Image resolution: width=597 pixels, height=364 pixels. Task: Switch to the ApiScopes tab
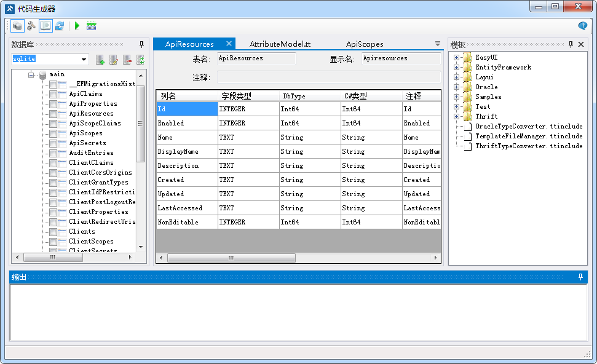point(365,44)
